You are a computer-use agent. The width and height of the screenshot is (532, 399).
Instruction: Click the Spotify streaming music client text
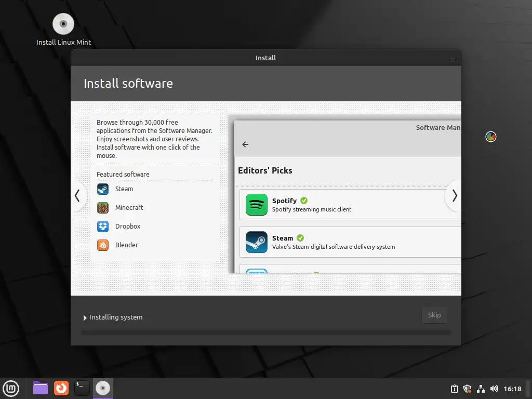pos(312,210)
